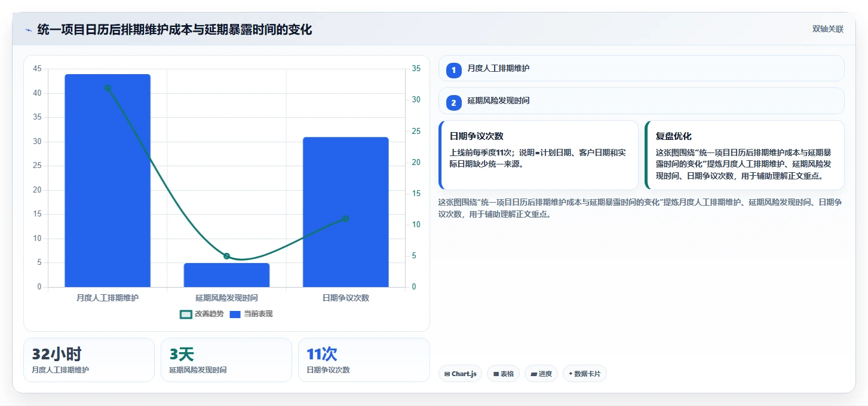The width and height of the screenshot is (868, 406).
Task: Click the number 2 badge in the list
Action: point(453,103)
